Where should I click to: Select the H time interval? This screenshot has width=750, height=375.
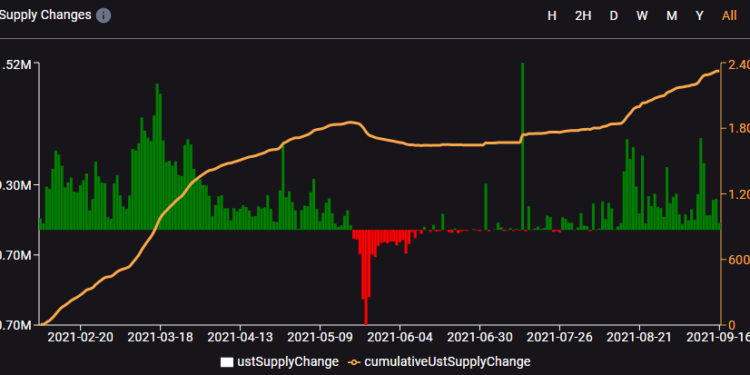(552, 16)
